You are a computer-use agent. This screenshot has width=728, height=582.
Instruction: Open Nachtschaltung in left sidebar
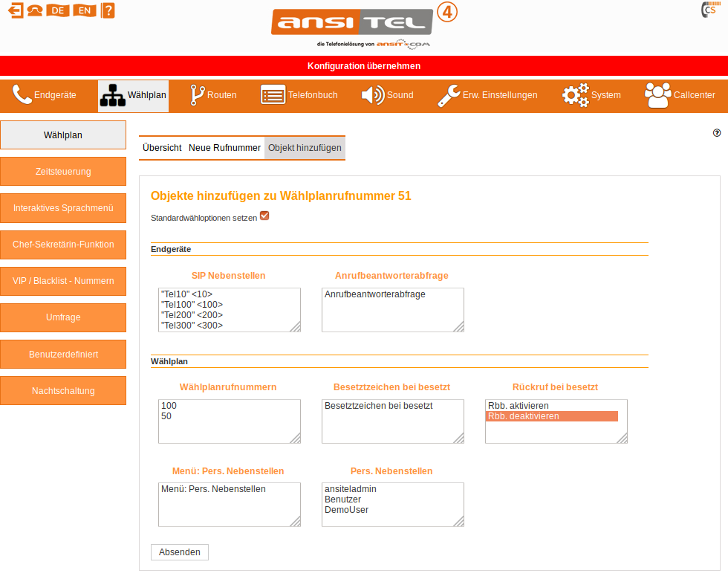click(x=63, y=391)
